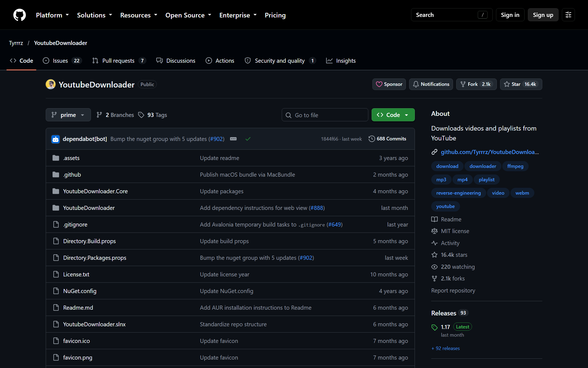Screen dimensions: 588x368
Task: Expand the Open Source menu
Action: click(188, 15)
